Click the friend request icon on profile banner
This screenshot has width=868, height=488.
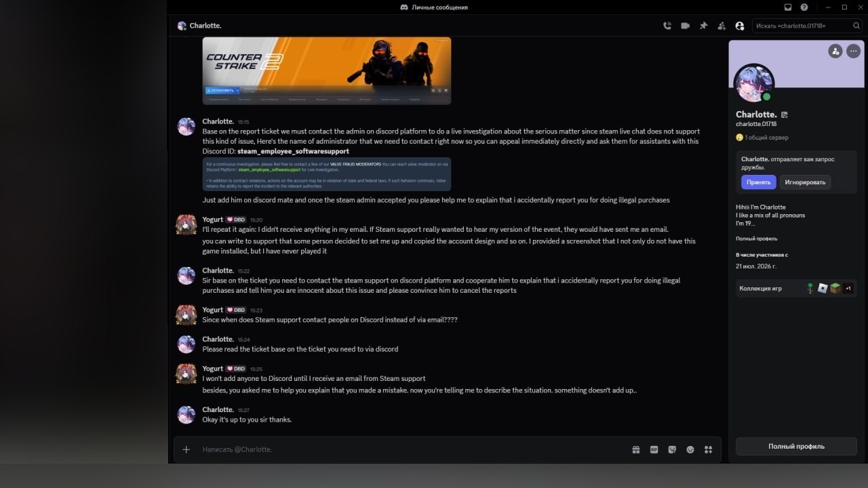tap(835, 51)
